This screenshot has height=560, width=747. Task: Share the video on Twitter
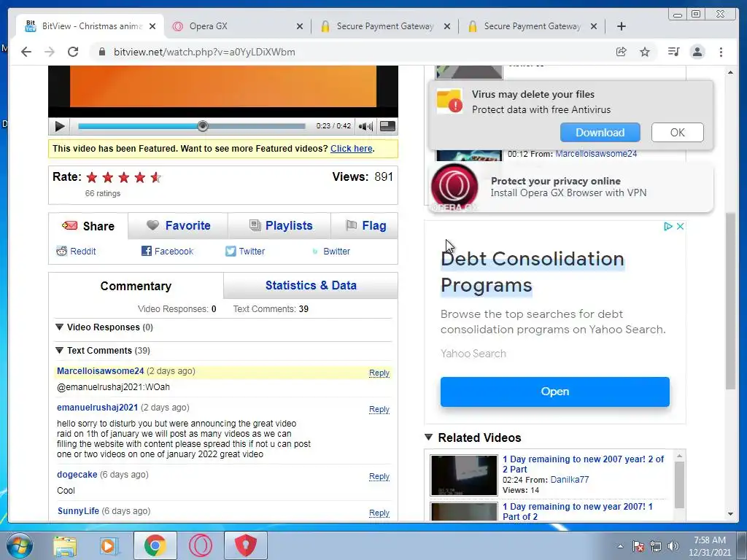coord(245,251)
